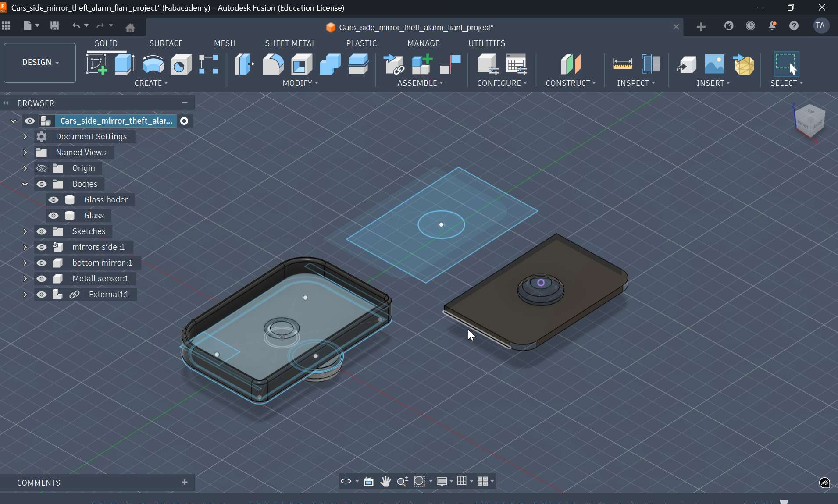Collapse the Bodies folder
Screen dimensions: 838x504
pos(25,184)
